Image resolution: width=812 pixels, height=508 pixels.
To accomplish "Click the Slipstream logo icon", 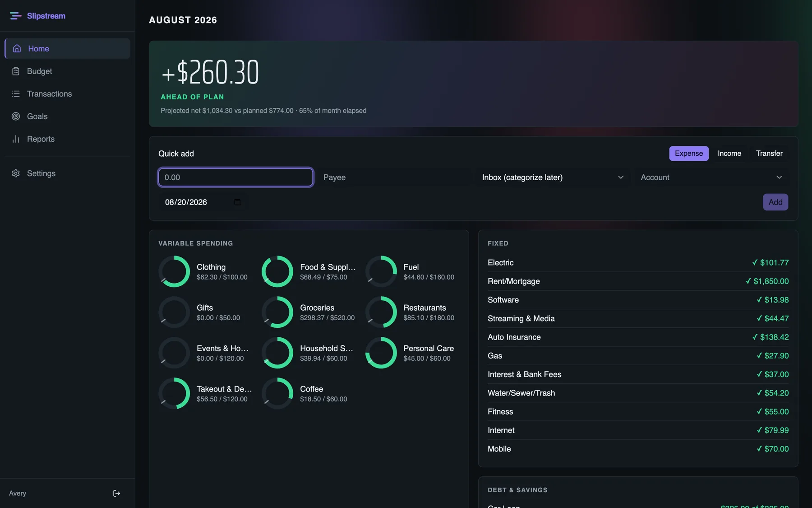I will pos(15,16).
